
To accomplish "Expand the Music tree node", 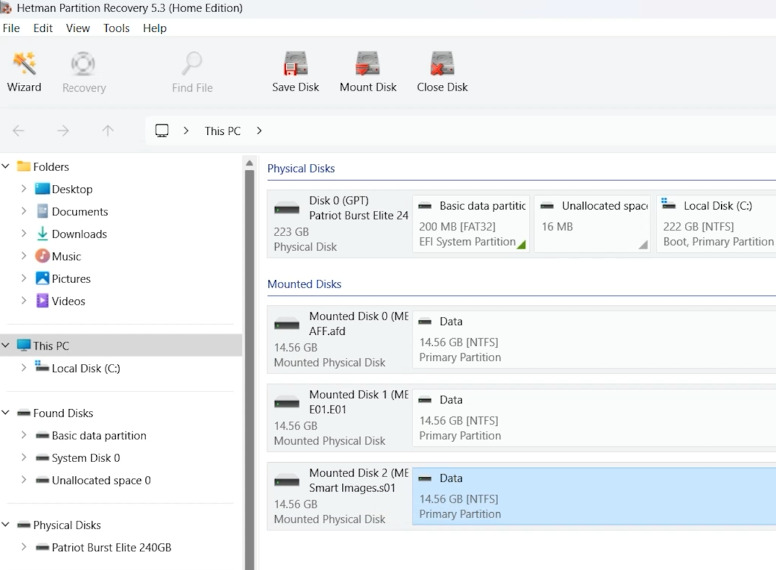I will tap(23, 256).
